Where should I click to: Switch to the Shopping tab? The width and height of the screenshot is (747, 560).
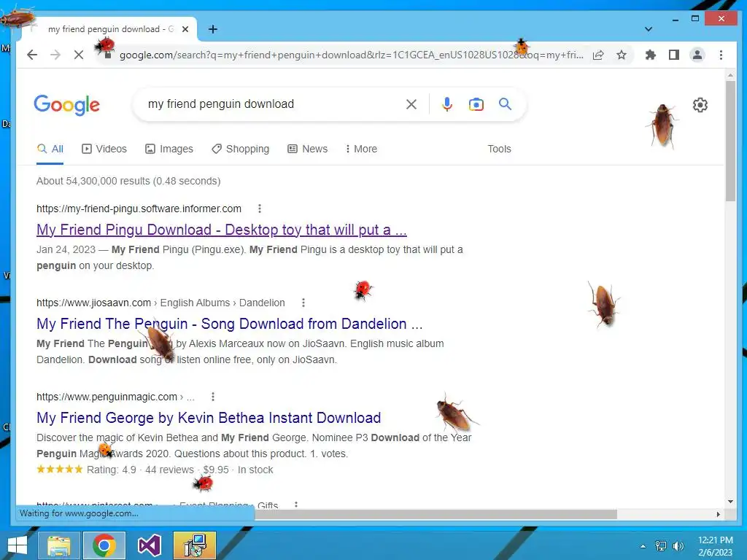click(x=241, y=149)
